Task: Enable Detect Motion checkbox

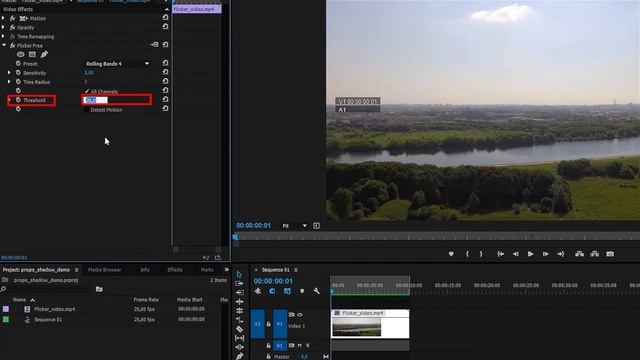Action: [x=87, y=110]
